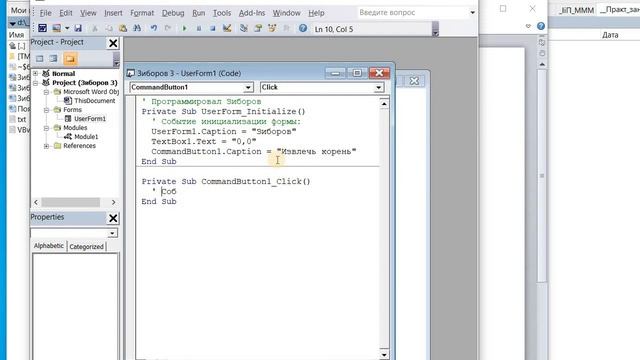
Task: Click Project panel horizontal scroll right arrow
Action: tap(113, 202)
